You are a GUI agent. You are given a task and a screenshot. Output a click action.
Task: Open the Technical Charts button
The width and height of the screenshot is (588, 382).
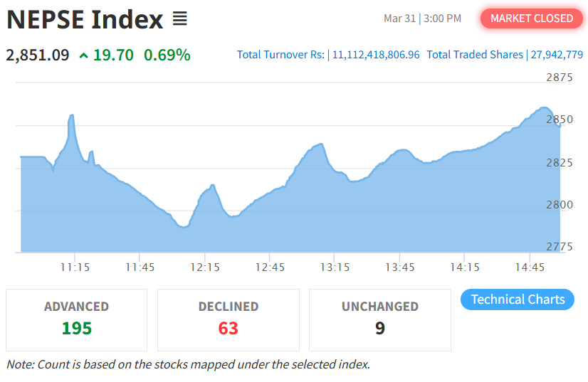tap(518, 299)
